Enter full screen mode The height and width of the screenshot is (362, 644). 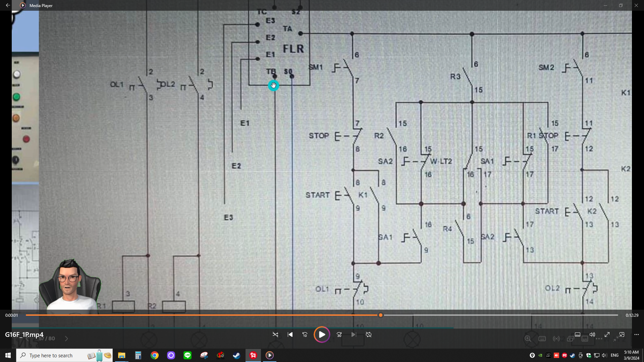607,335
